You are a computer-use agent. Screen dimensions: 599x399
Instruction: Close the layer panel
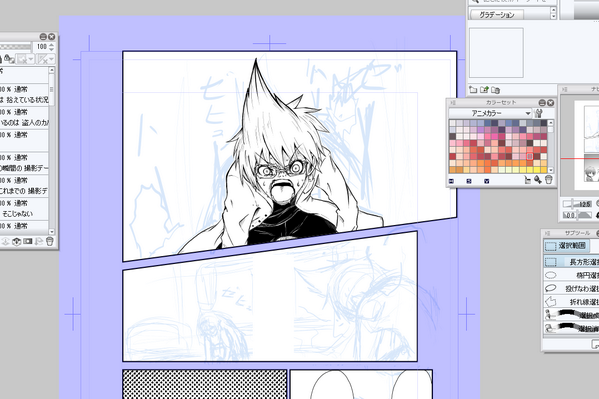(52, 37)
